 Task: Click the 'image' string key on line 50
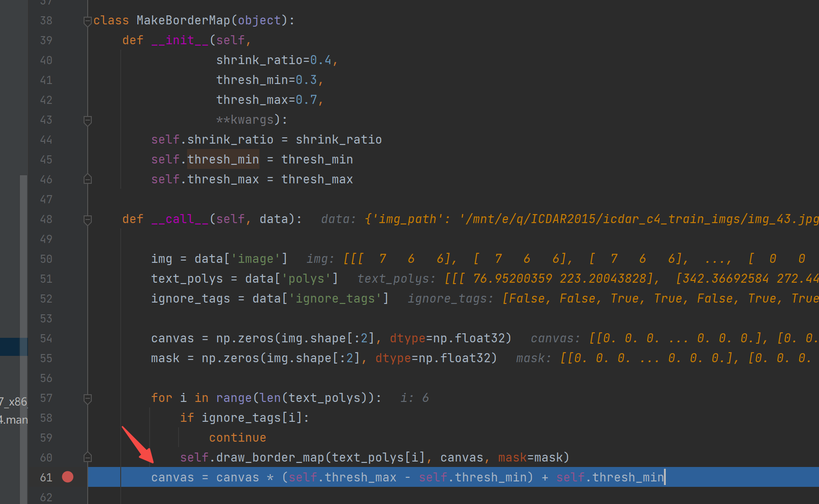coord(256,259)
